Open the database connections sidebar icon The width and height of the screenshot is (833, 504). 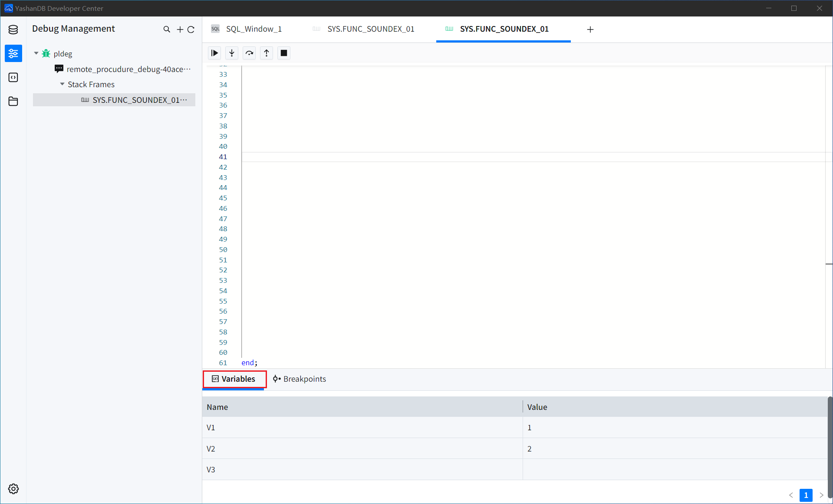[13, 29]
